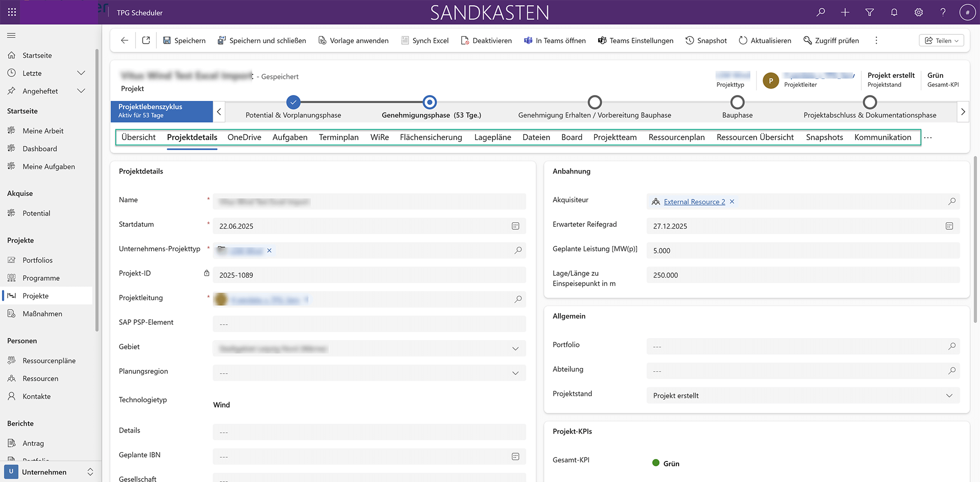Open calendar picker for Startdatum
The height and width of the screenshot is (482, 980).
point(515,226)
